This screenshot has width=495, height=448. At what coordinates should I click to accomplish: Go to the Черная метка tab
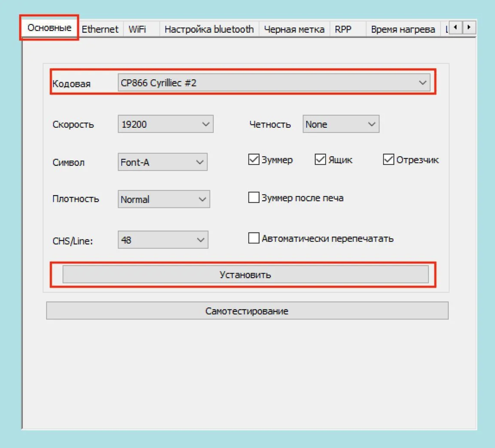[294, 29]
